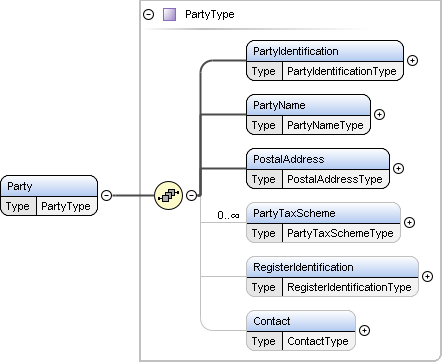The height and width of the screenshot is (363, 443).
Task: Select the Party root element
Action: pos(49,186)
